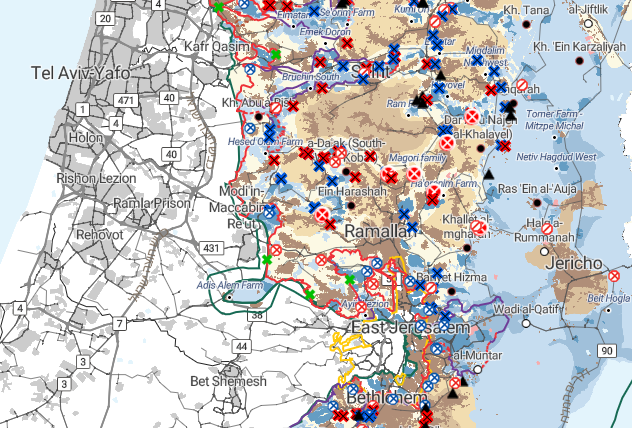632x428 pixels.
Task: Click the Tel Aviv-Yafo city label
Action: 81,73
